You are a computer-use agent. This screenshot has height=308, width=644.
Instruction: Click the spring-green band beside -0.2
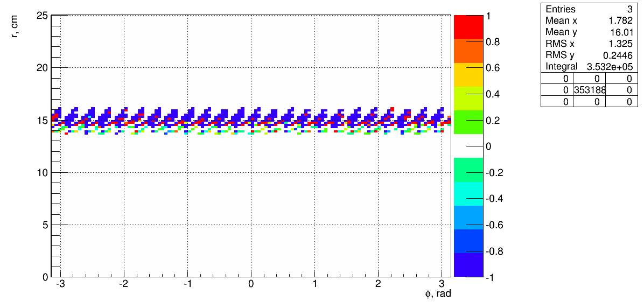pyautogui.click(x=468, y=170)
